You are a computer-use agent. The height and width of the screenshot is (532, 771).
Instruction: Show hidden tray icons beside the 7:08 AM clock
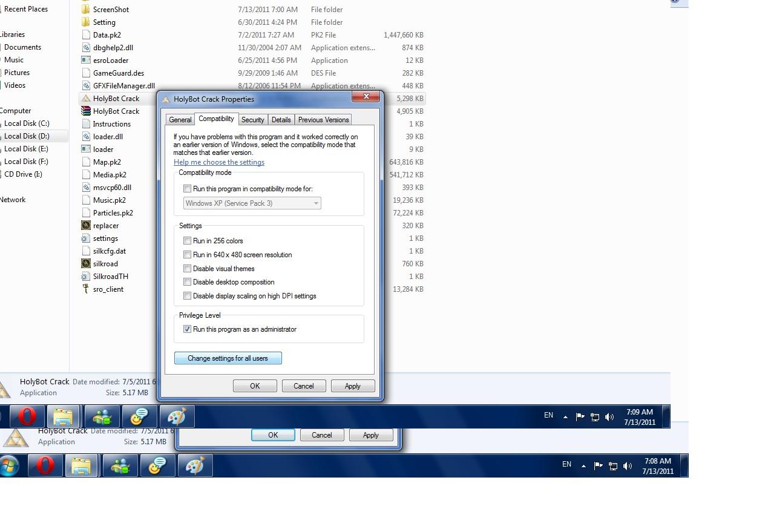pyautogui.click(x=583, y=465)
